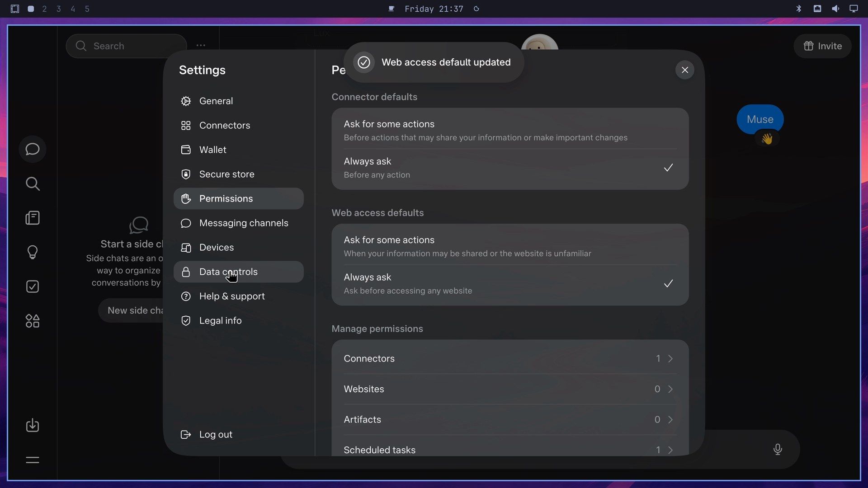This screenshot has height=488, width=868.
Task: Expand Artifacts permissions row
Action: (x=510, y=419)
